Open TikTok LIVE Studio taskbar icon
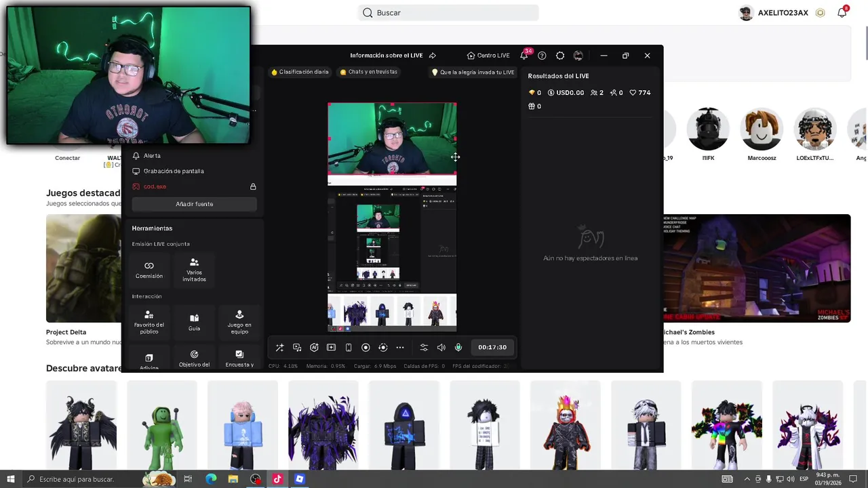Image resolution: width=868 pixels, height=488 pixels. [x=277, y=479]
